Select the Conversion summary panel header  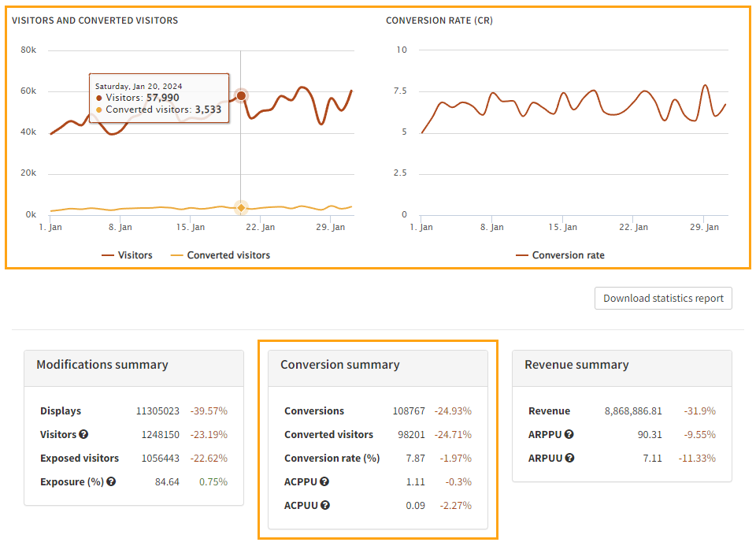click(x=339, y=365)
